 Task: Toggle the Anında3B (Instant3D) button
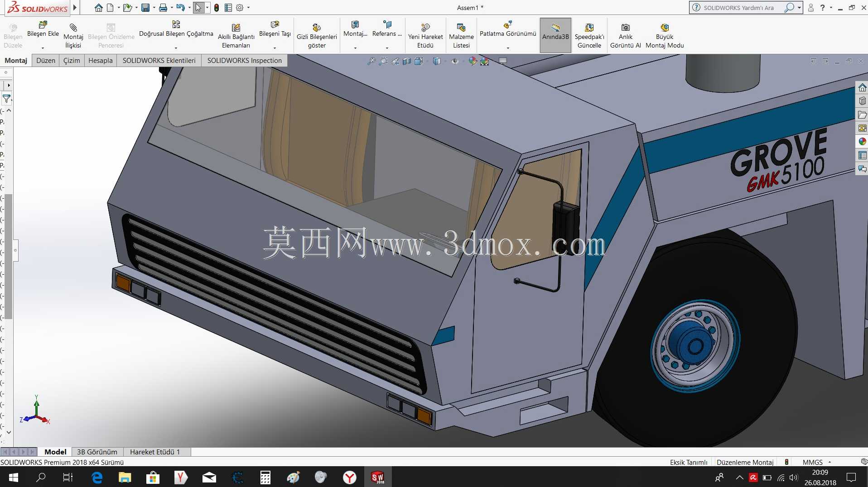coord(555,35)
